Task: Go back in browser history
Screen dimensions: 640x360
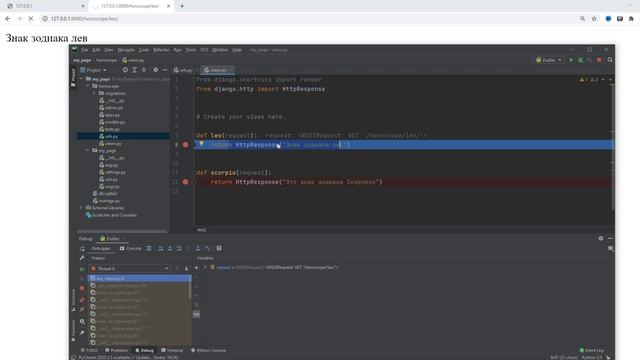Action: (x=8, y=19)
